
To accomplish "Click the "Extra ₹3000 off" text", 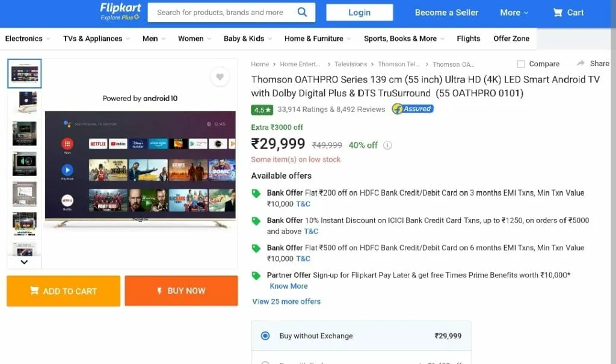I will (277, 128).
